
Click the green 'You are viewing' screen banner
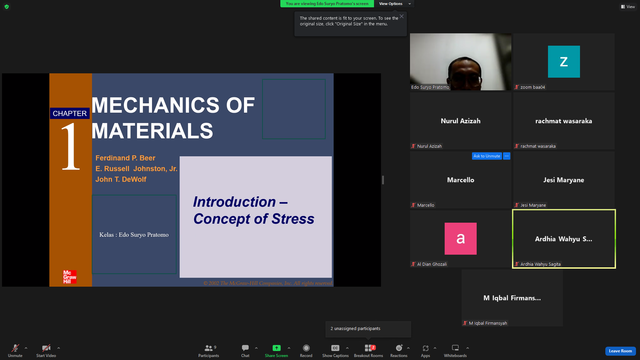(x=327, y=4)
